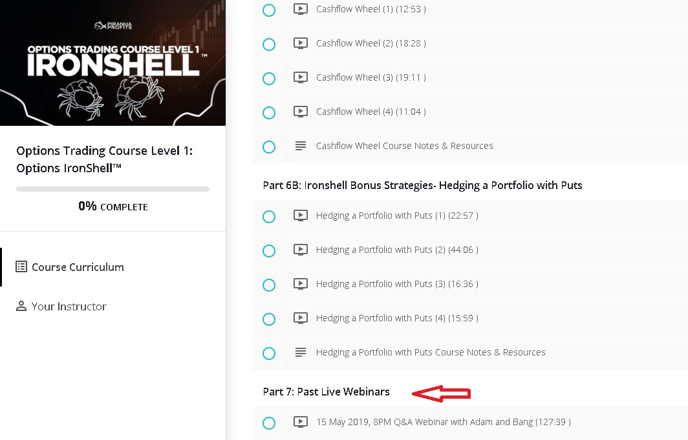Open lesson Cashflow Wheel (2) (18:28)
The width and height of the screenshot is (688, 440).
pos(371,43)
